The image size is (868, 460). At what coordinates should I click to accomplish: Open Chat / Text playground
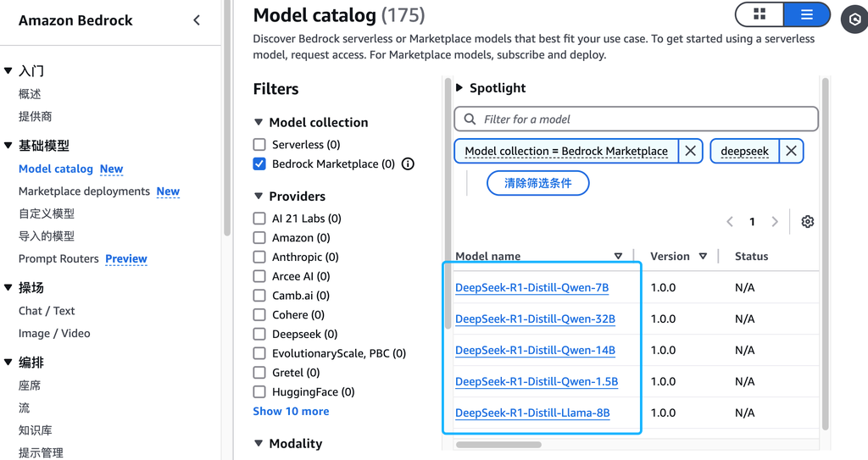click(x=47, y=311)
